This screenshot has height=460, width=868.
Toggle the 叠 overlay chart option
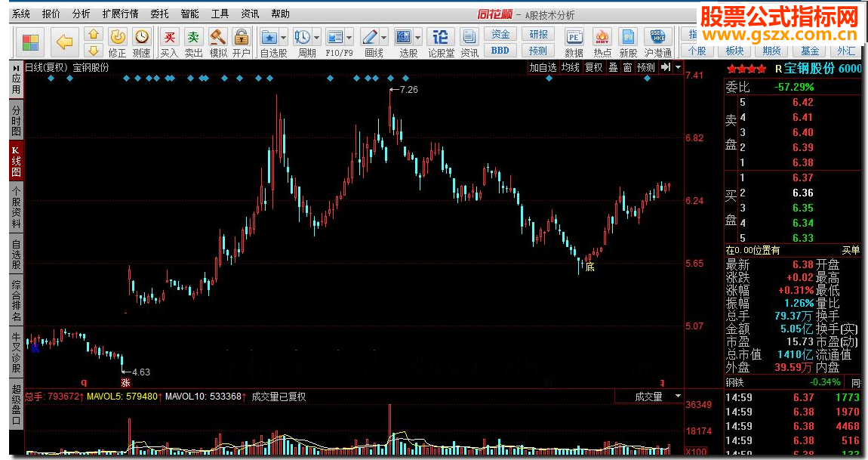coord(613,67)
